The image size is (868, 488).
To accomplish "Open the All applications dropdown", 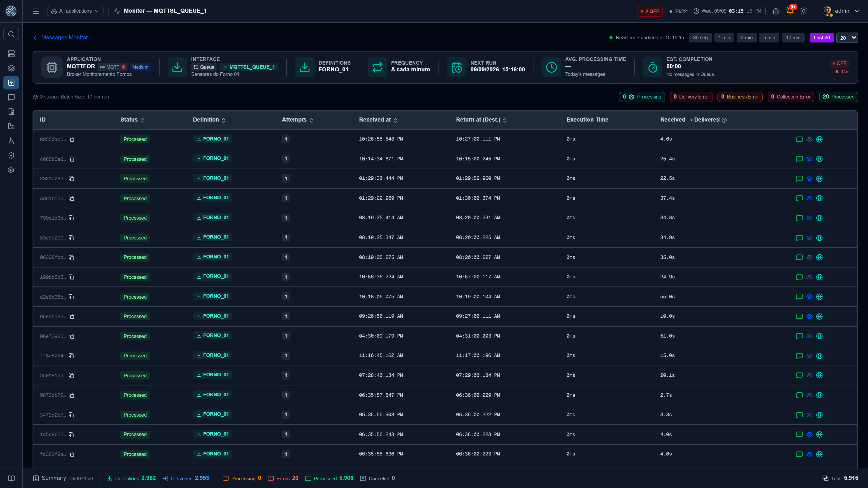I will (x=75, y=11).
